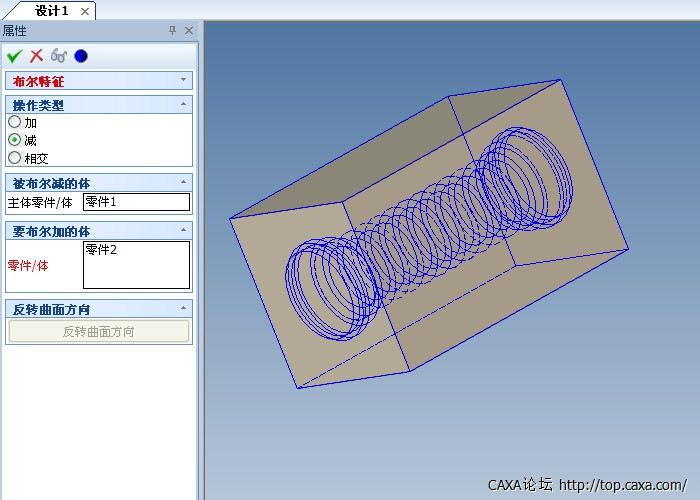Close the 属性 properties panel
The image size is (700, 500).
(x=188, y=31)
